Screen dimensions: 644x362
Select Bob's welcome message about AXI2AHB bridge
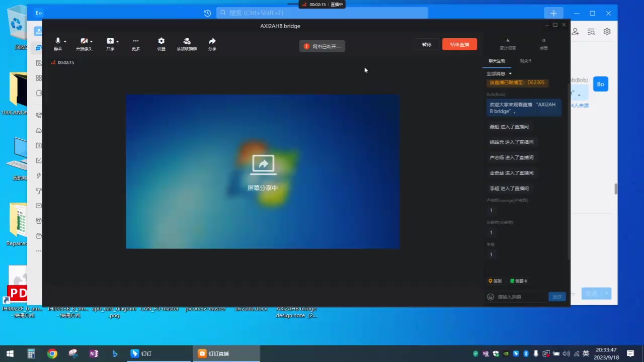tap(524, 108)
